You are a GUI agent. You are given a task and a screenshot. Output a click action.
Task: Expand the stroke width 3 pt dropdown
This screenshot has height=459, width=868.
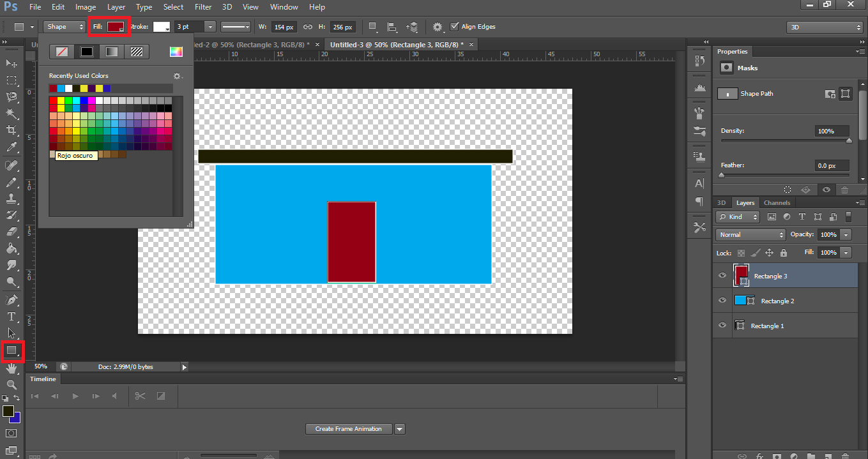(209, 27)
